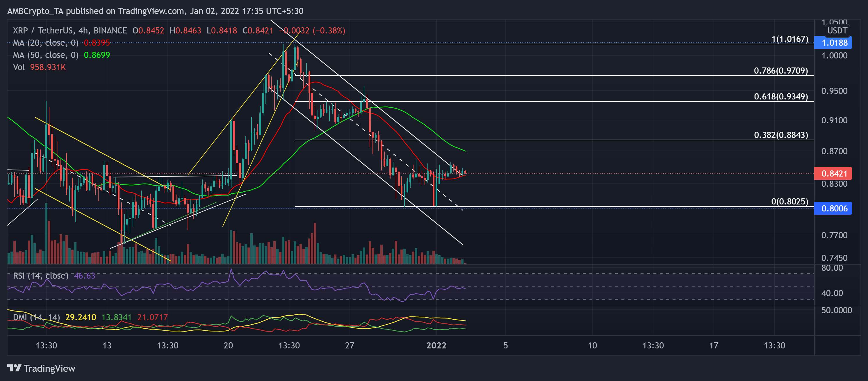This screenshot has width=868, height=381.
Task: Click the 20 date label on time axis
Action: point(228,345)
